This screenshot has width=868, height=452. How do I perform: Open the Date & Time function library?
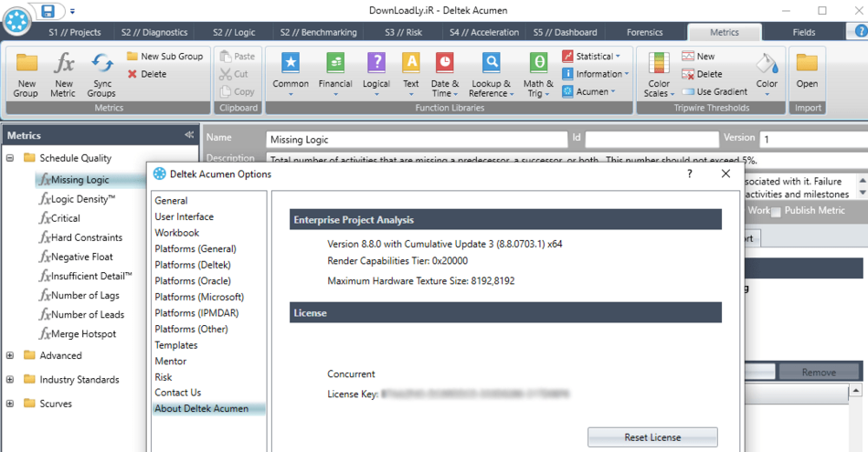coord(445,74)
